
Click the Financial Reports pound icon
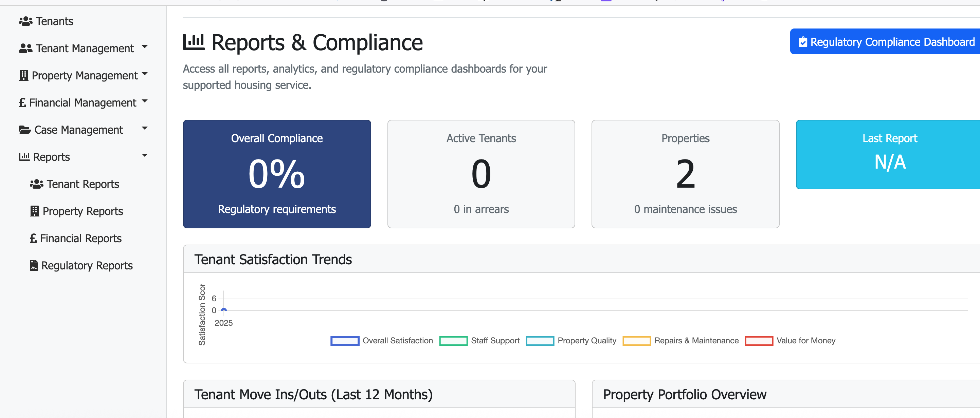[33, 238]
